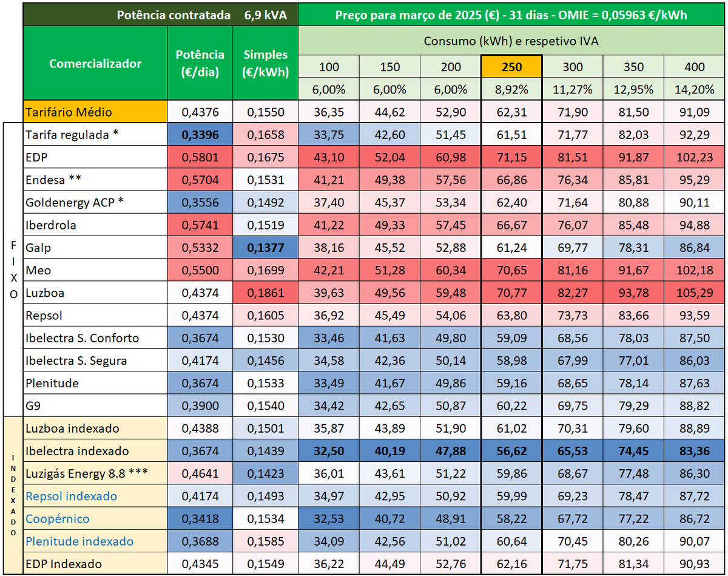Select the 'Comercializador' header cell
Image resolution: width=728 pixels, height=576 pixels.
tap(95, 63)
